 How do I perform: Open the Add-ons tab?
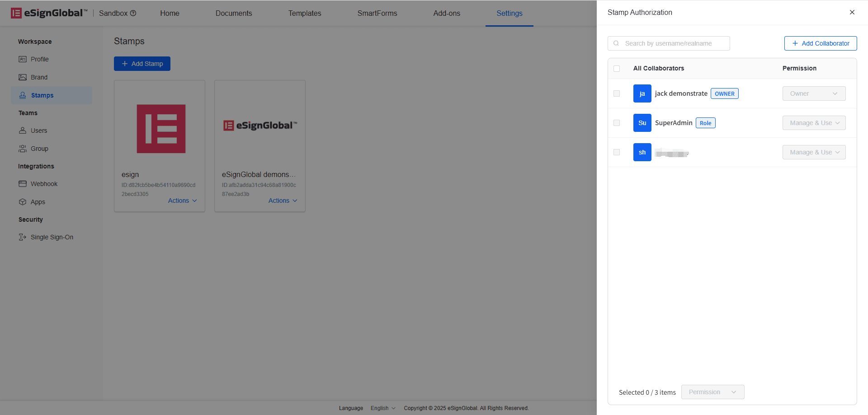447,13
